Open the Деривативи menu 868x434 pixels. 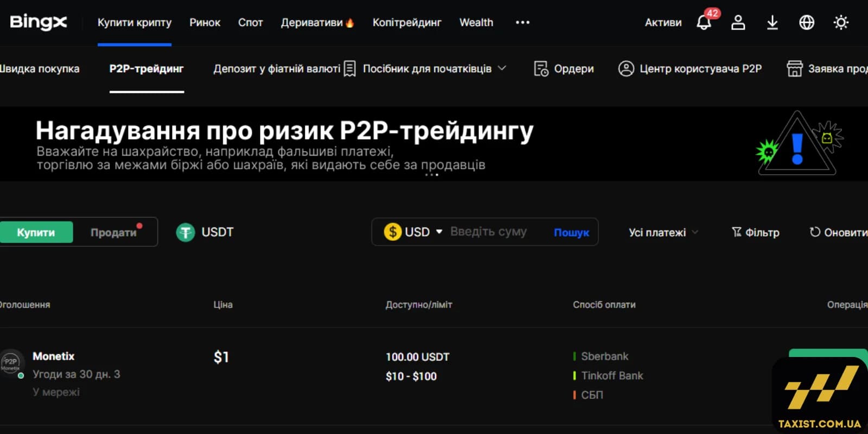click(311, 23)
